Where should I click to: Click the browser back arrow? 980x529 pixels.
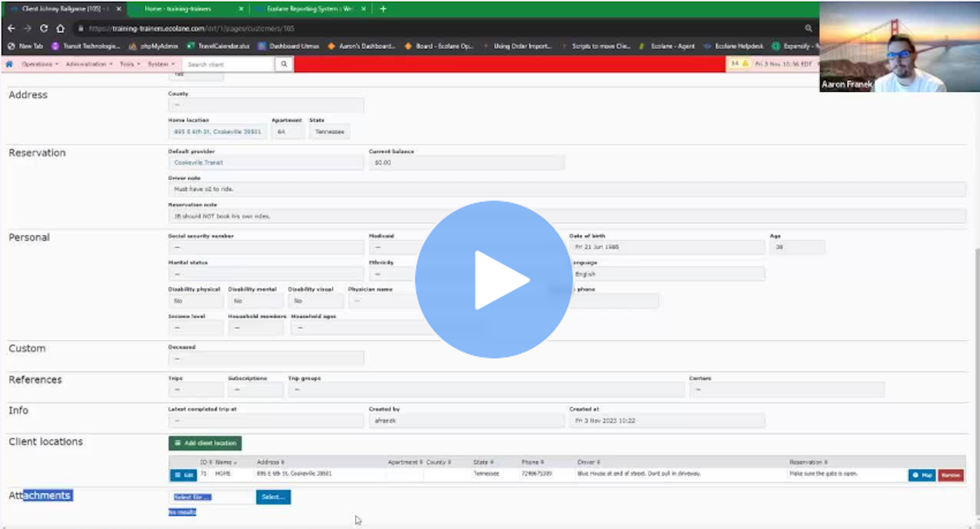point(11,28)
